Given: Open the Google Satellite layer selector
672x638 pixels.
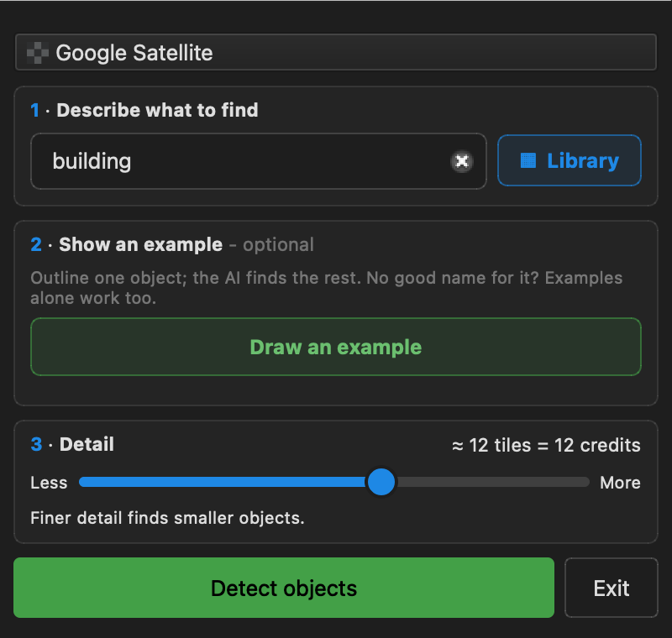Looking at the screenshot, I should pyautogui.click(x=335, y=52).
